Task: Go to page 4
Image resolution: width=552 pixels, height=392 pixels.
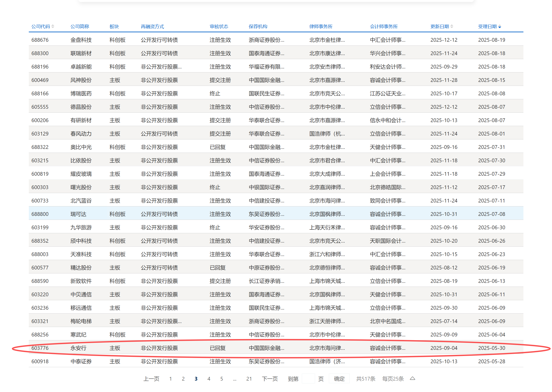Action: (209, 379)
